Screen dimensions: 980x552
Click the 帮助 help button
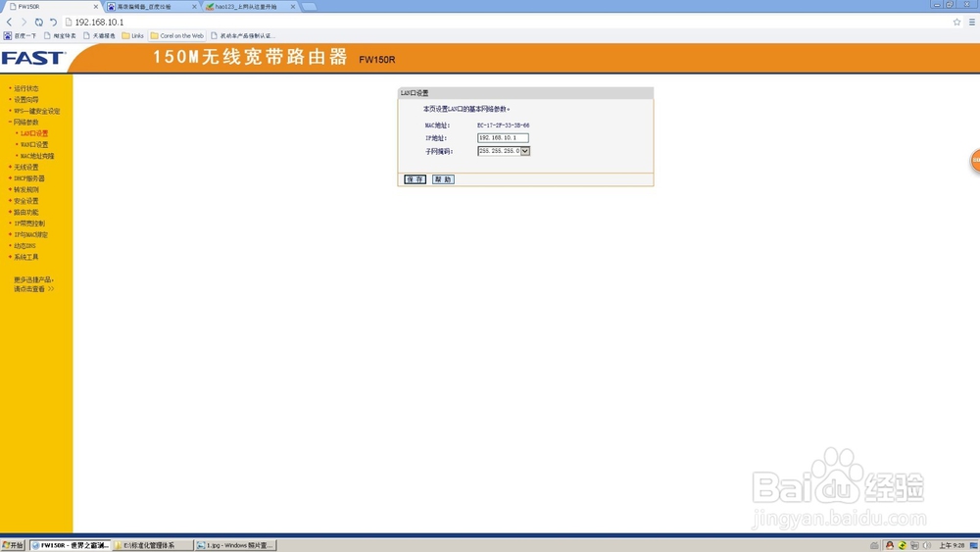pyautogui.click(x=443, y=179)
